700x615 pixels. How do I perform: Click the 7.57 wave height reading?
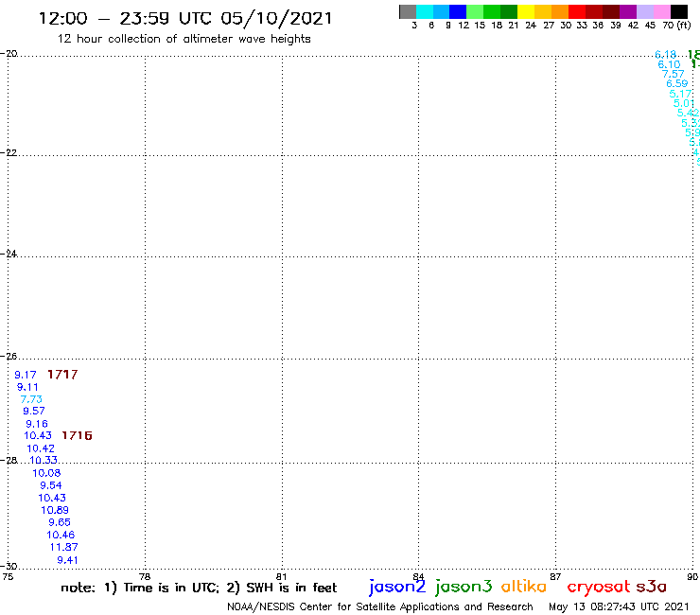click(x=673, y=74)
